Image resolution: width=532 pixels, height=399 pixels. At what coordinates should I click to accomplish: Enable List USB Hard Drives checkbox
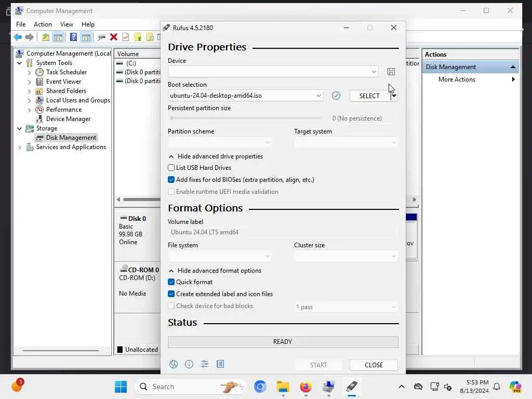click(x=171, y=168)
